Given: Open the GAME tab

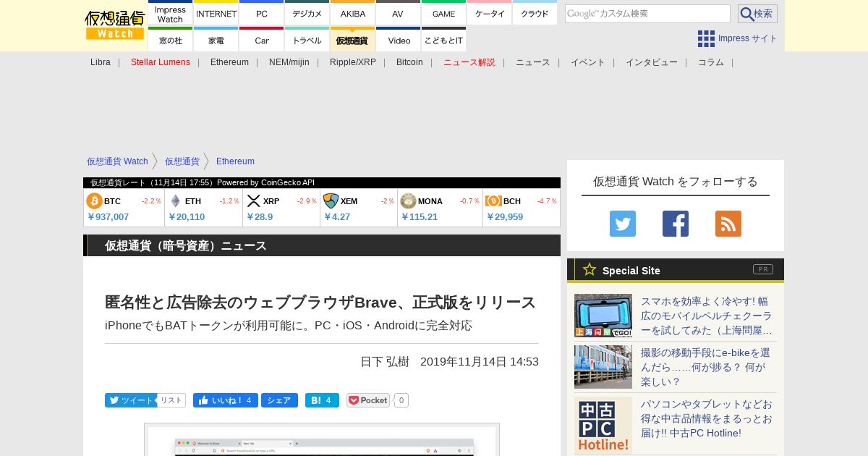Looking at the screenshot, I should 444,14.
